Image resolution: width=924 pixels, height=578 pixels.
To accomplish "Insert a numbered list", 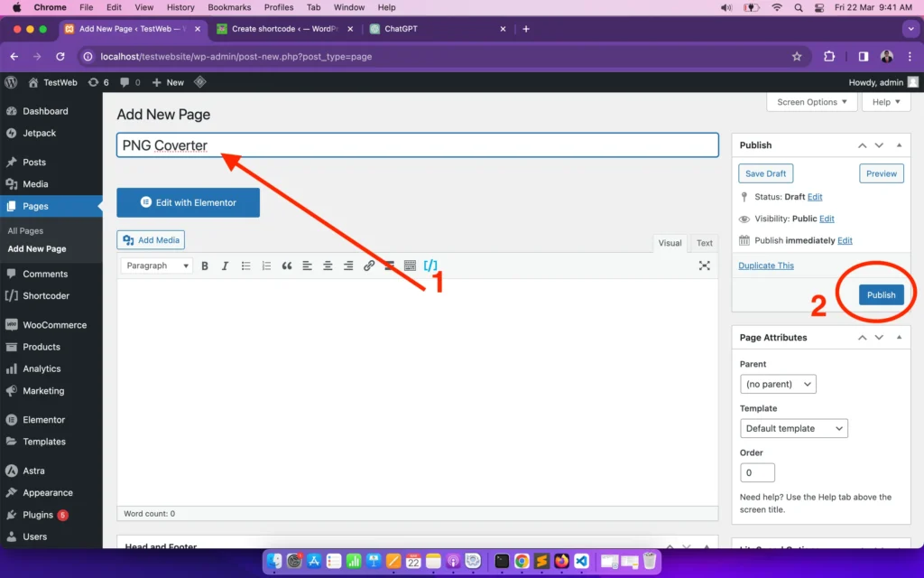I will coord(266,266).
